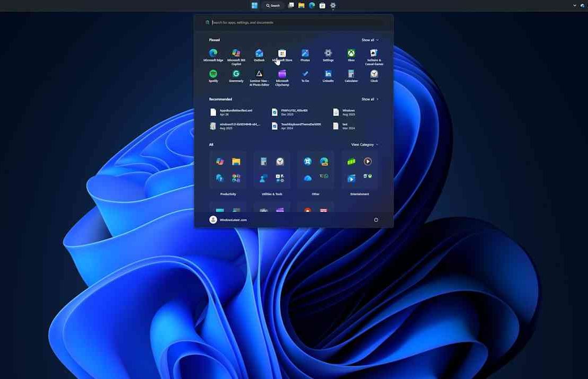The image size is (588, 379).
Task: Open Show all for Recommended
Action: [370, 99]
